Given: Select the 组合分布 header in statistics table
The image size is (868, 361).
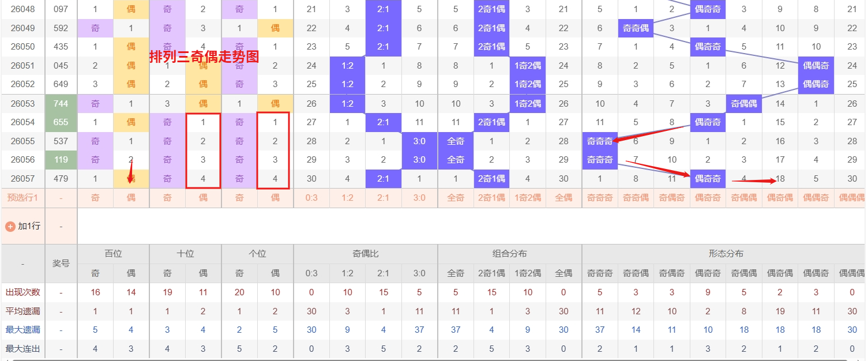Looking at the screenshot, I should 509,254.
